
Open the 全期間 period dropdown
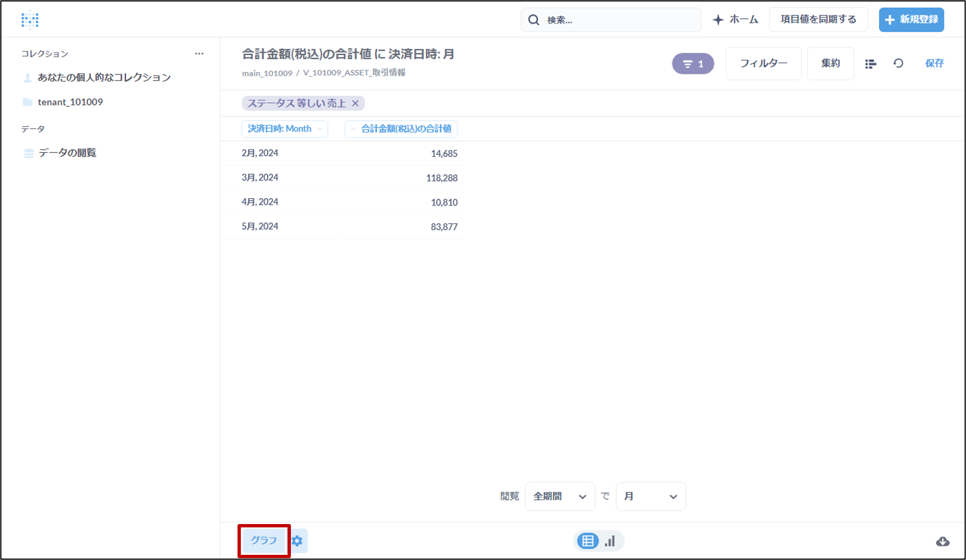pos(559,496)
